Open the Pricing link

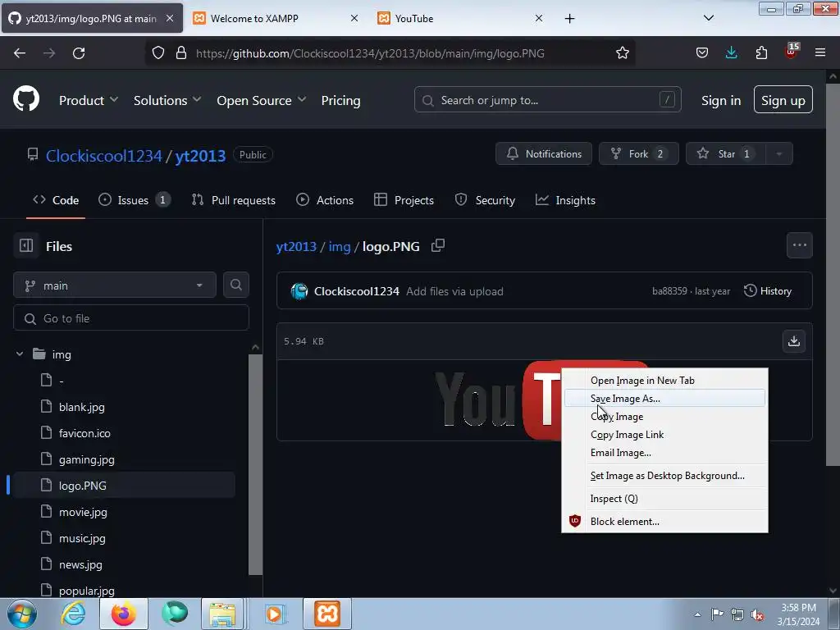pyautogui.click(x=340, y=100)
